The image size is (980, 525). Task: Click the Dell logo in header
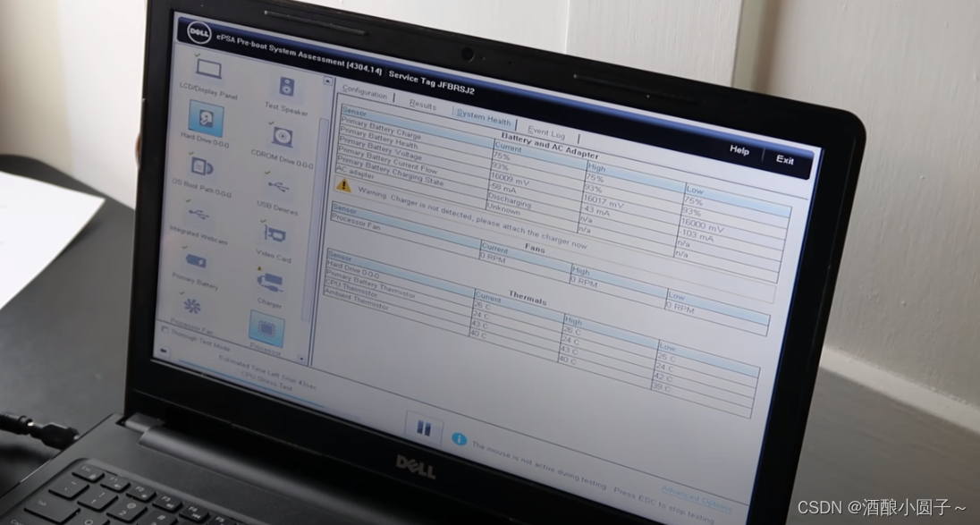pos(199,32)
